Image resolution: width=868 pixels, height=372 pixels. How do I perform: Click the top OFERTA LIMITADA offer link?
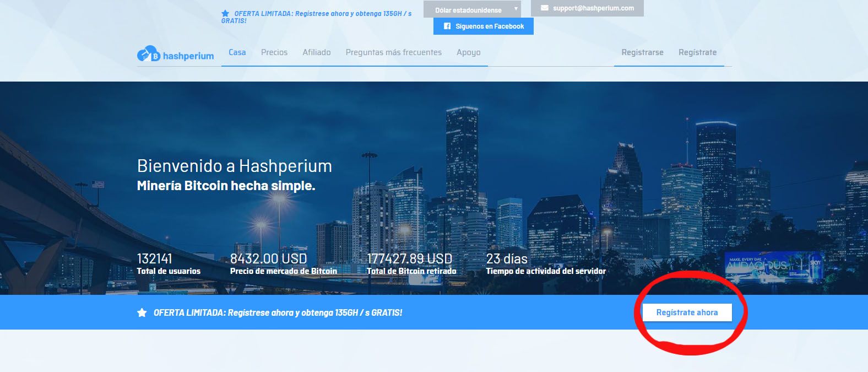(x=317, y=17)
